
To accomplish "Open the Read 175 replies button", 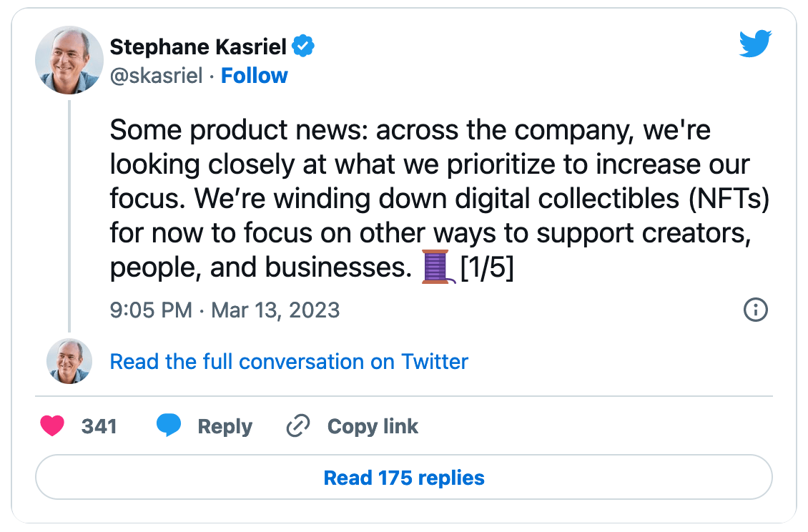I will point(404,478).
